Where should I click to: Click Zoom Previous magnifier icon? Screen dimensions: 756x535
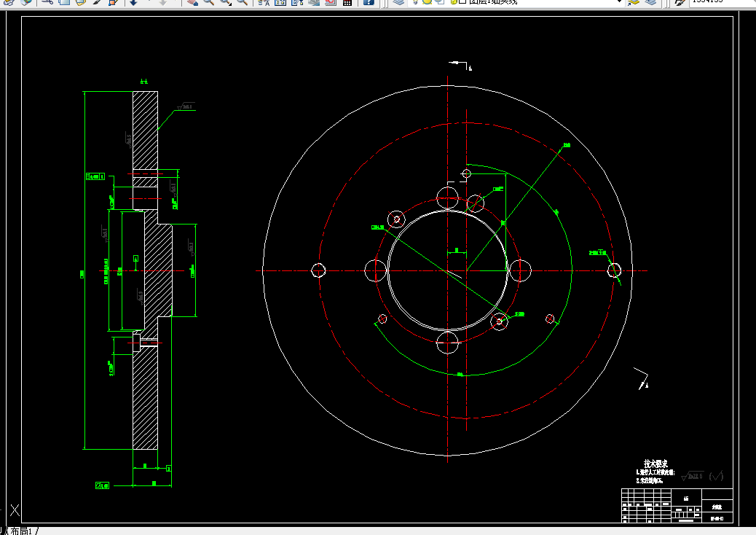point(243,1)
